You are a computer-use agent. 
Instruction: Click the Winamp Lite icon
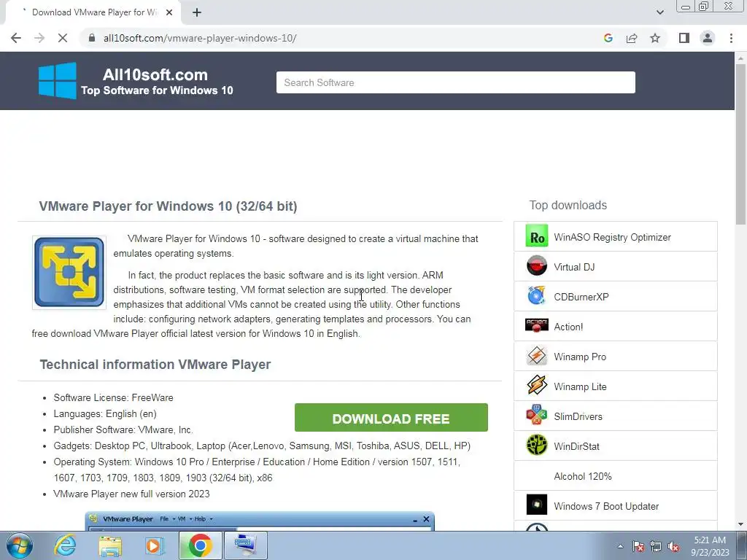coord(536,386)
